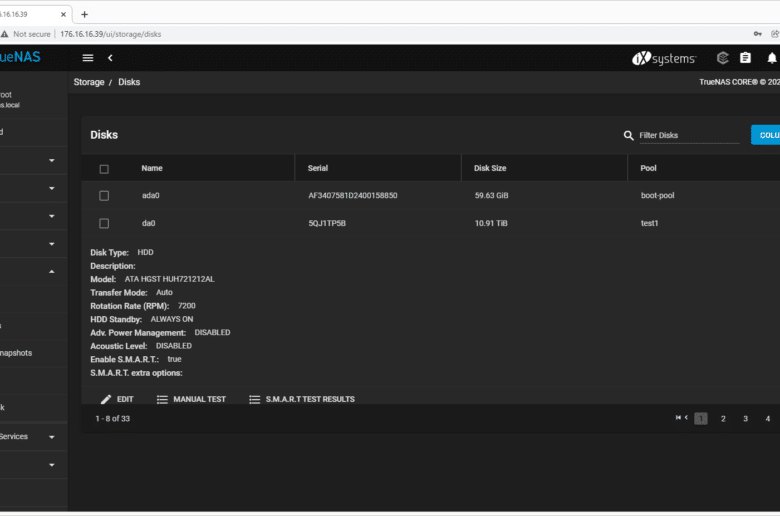Go to previous page of disk list

pyautogui.click(x=686, y=417)
